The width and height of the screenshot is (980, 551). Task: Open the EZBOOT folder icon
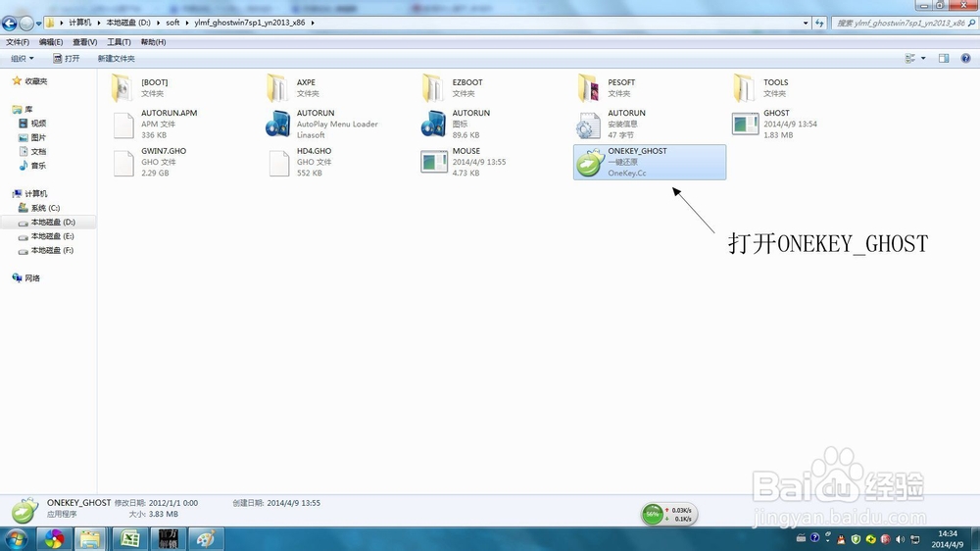coord(432,88)
